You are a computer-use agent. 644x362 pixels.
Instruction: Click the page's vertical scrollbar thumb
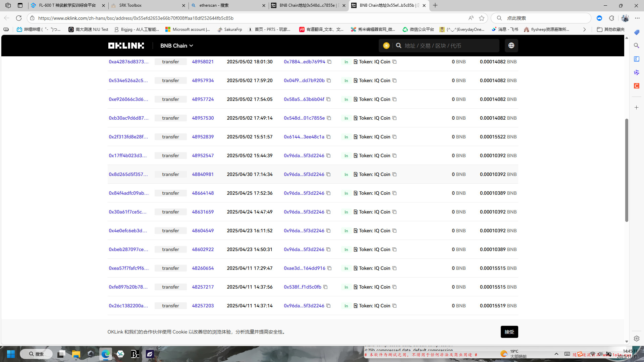click(x=627, y=170)
